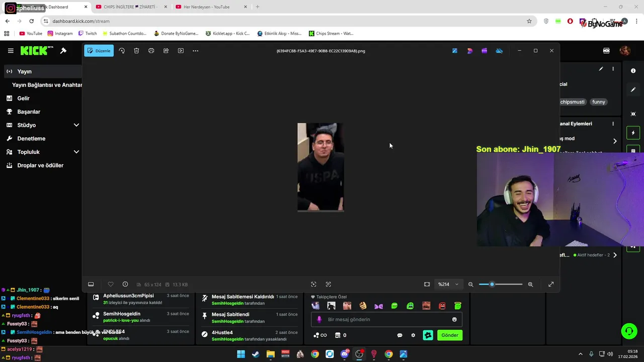
Task: Open a new browser tab
Action: [258, 7]
